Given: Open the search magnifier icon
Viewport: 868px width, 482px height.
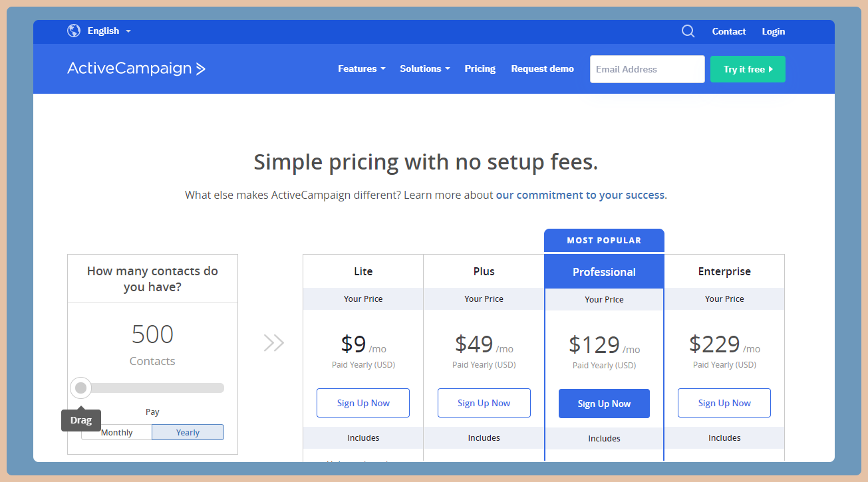Looking at the screenshot, I should tap(688, 31).
